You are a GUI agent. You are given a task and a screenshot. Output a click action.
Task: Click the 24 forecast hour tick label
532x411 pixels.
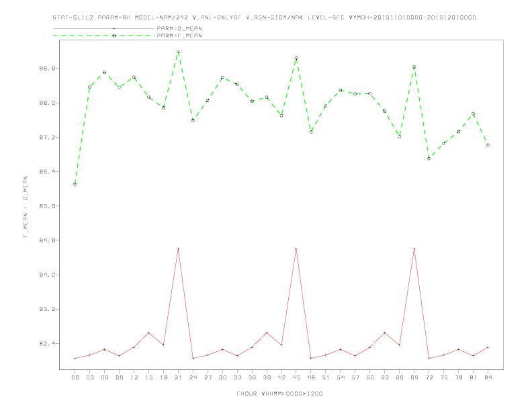click(x=193, y=377)
